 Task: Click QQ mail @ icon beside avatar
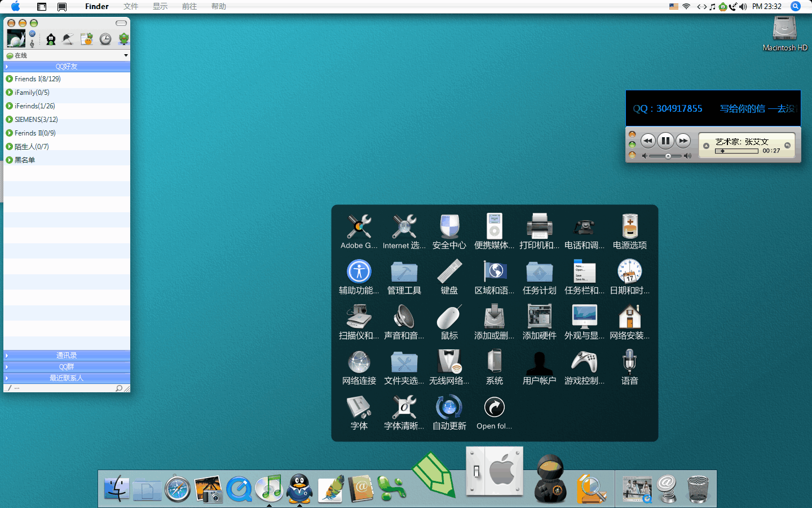click(32, 34)
